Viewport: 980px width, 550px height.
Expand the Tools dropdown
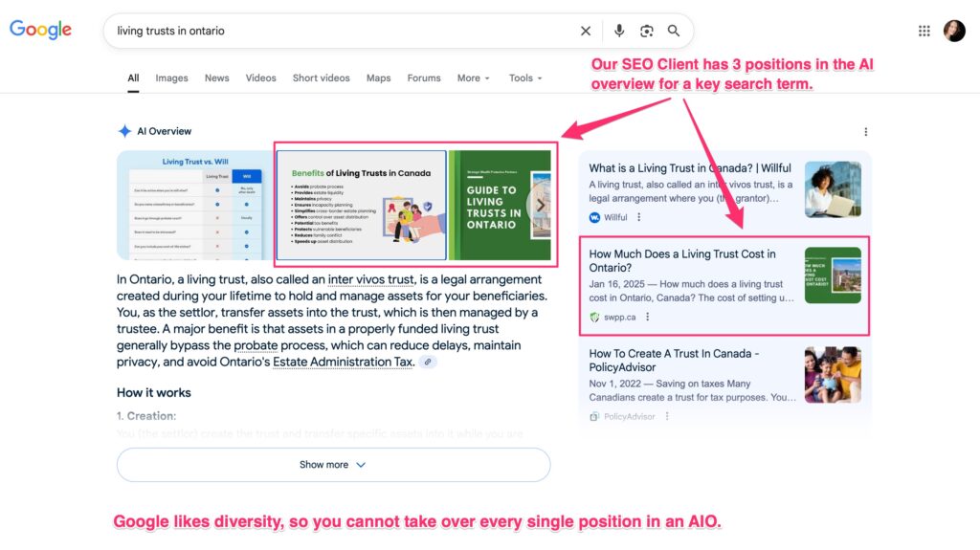[x=525, y=78]
